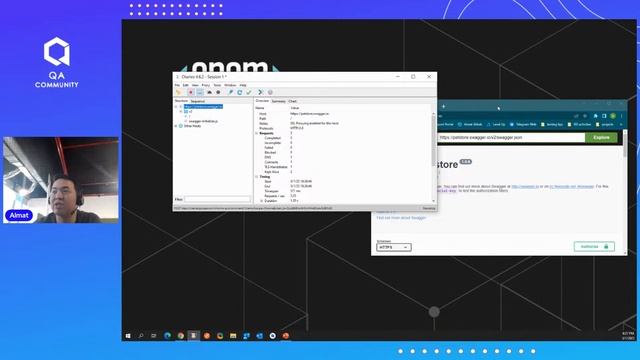Click the Recording status in Charles status bar
640x360 pixels.
click(429, 208)
